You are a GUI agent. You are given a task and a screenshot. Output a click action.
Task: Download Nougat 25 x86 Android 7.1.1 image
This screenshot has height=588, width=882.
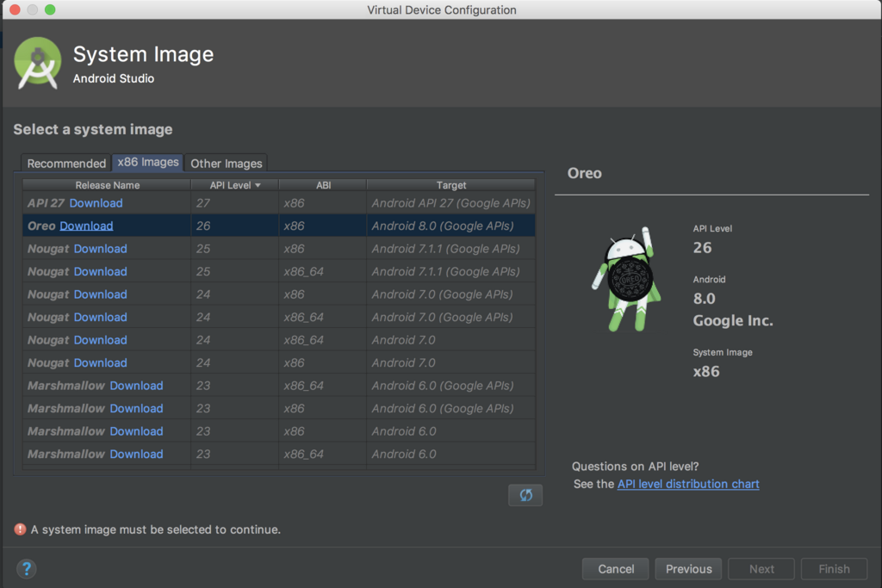100,249
